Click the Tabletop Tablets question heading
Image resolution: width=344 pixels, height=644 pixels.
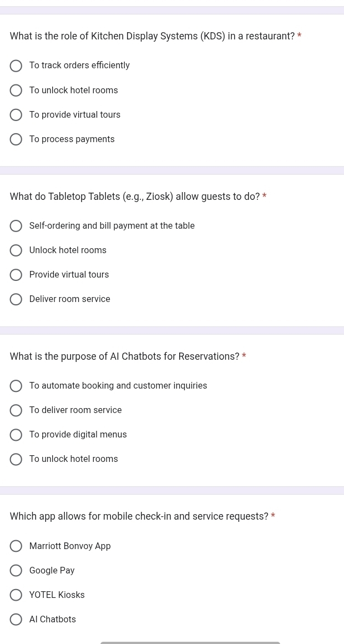click(135, 197)
